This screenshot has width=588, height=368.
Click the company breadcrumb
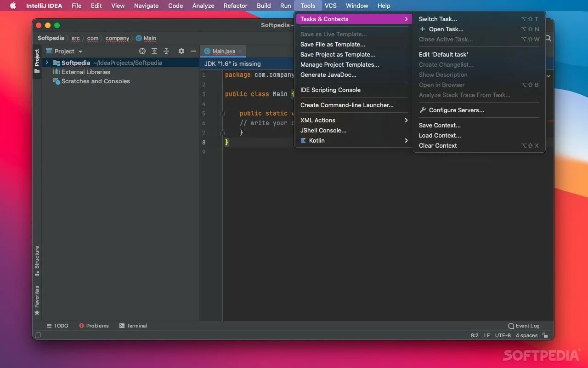point(117,38)
